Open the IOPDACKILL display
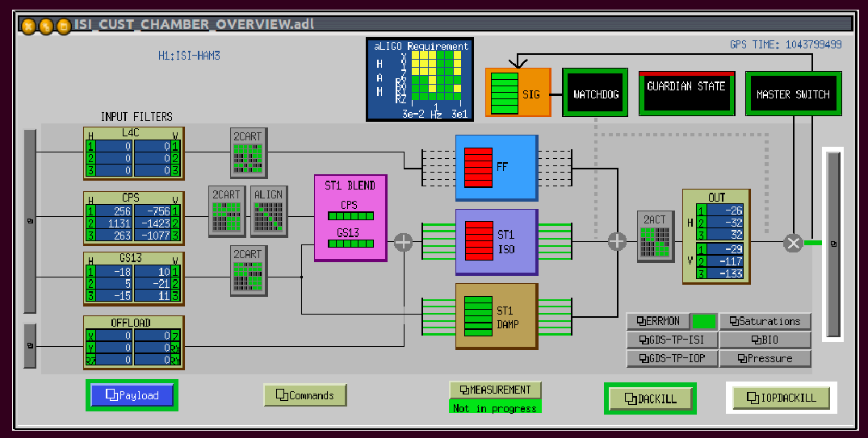 click(x=781, y=398)
